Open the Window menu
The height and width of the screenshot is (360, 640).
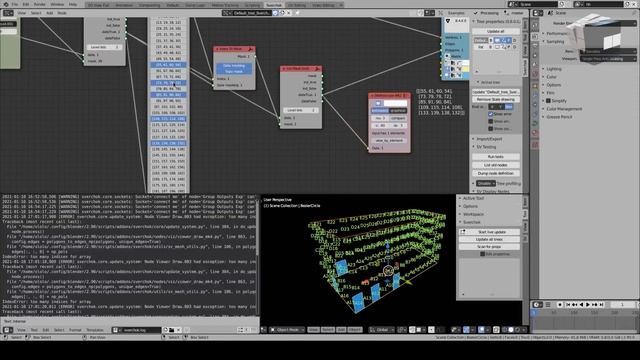pos(57,4)
